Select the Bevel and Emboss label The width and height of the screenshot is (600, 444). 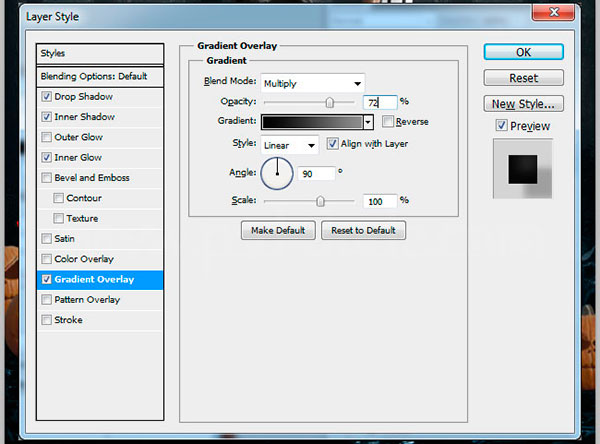click(92, 178)
